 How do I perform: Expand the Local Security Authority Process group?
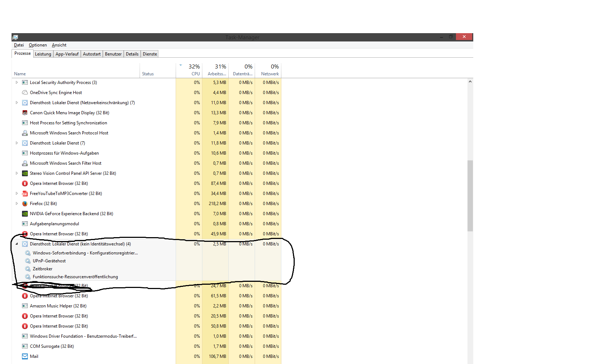(17, 83)
